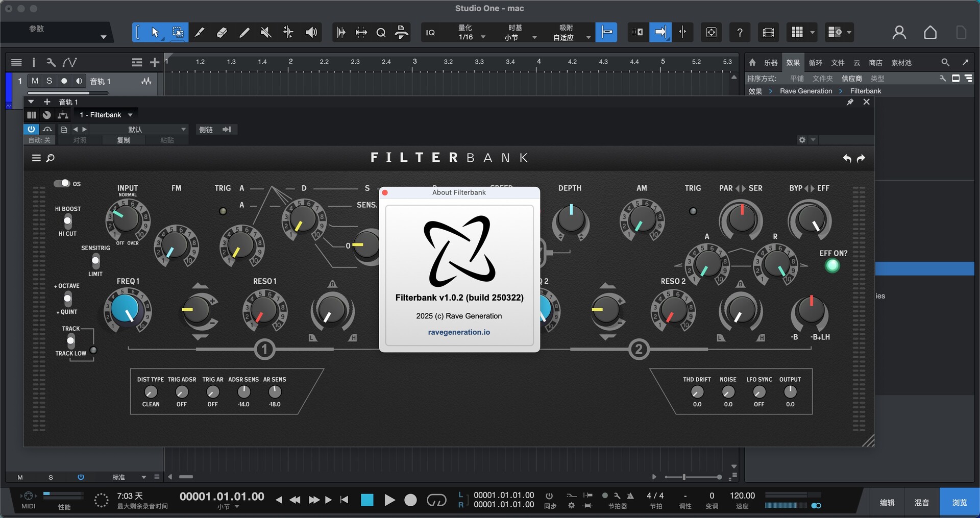Open the user account icon
The height and width of the screenshot is (518, 980).
899,32
